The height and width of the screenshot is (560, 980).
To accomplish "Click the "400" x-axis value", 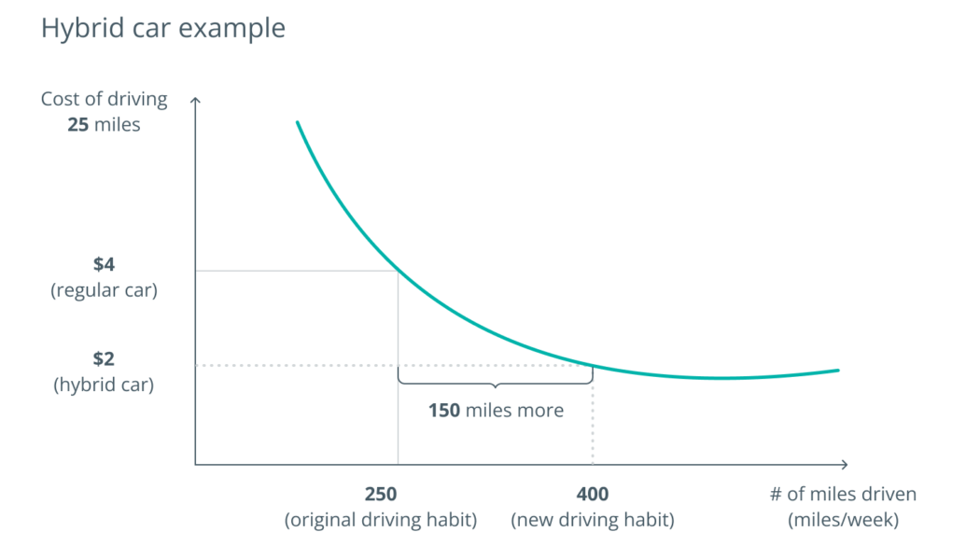I will click(x=593, y=495).
